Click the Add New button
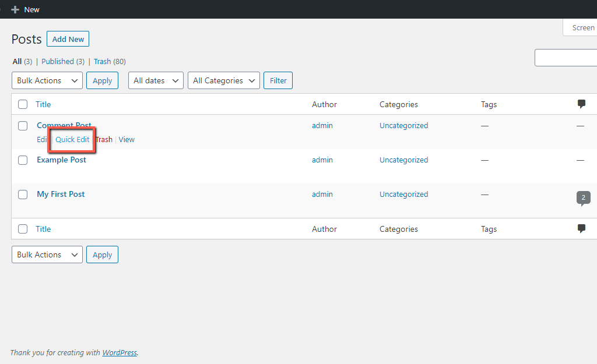Image resolution: width=597 pixels, height=364 pixels. (68, 39)
